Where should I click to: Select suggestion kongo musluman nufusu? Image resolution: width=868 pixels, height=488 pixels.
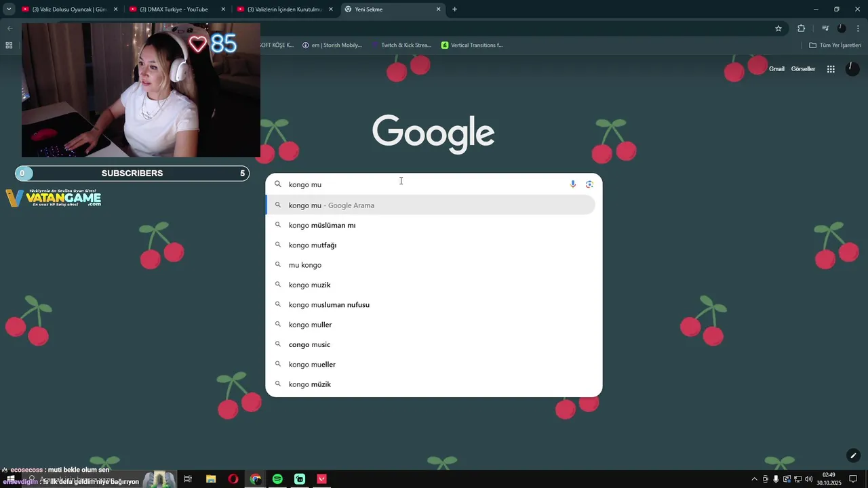431,305
